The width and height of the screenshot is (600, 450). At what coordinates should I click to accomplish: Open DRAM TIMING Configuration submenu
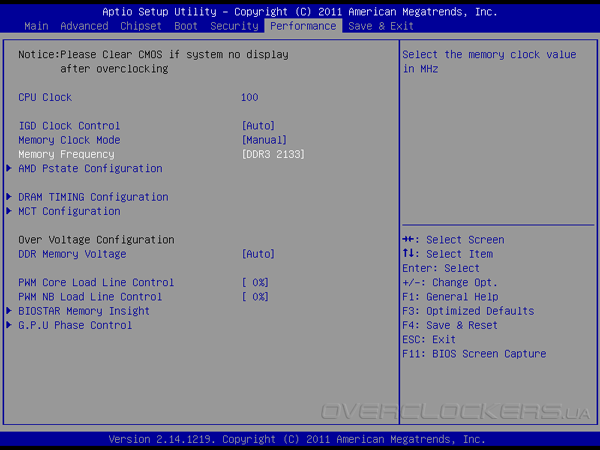coord(93,197)
